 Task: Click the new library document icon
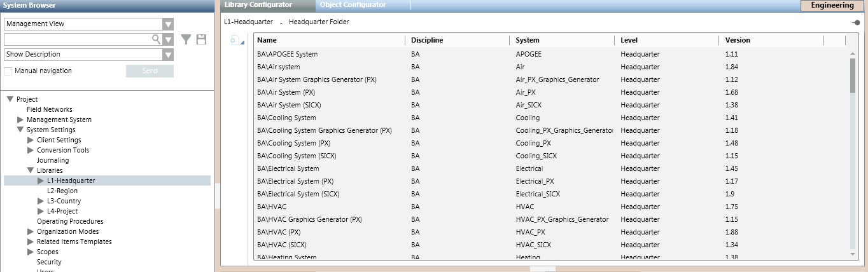[234, 41]
